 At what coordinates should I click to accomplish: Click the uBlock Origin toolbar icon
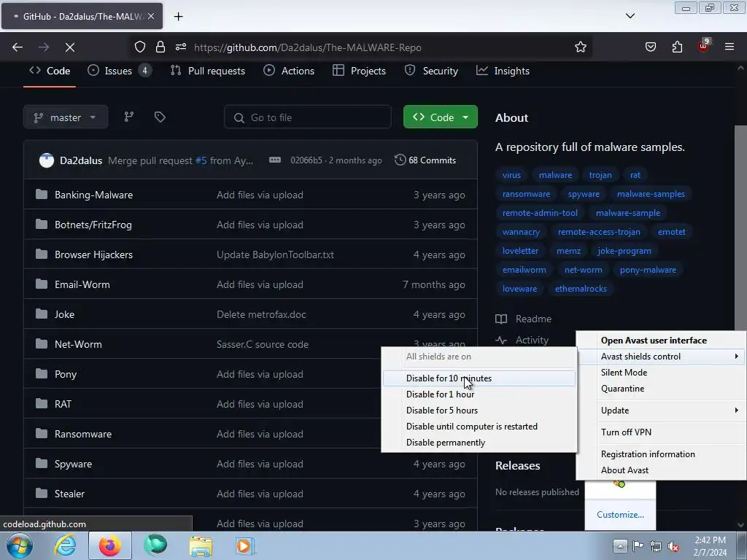pos(704,46)
